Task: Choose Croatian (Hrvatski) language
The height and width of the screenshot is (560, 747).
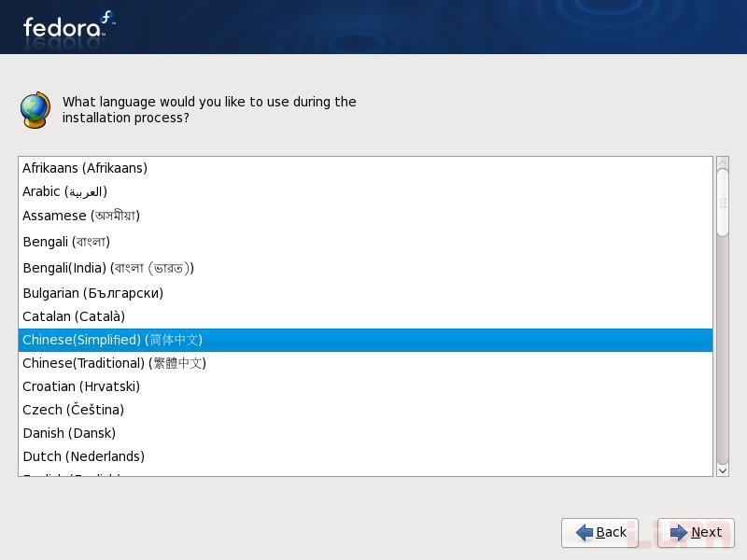Action: pyautogui.click(x=365, y=386)
